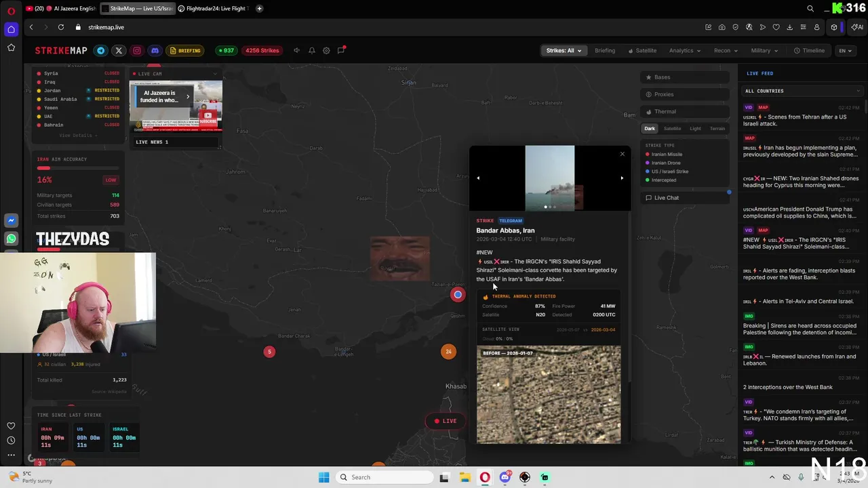The image size is (868, 488).
Task: Toggle US / Israeli Strike type filter
Action: (x=667, y=171)
